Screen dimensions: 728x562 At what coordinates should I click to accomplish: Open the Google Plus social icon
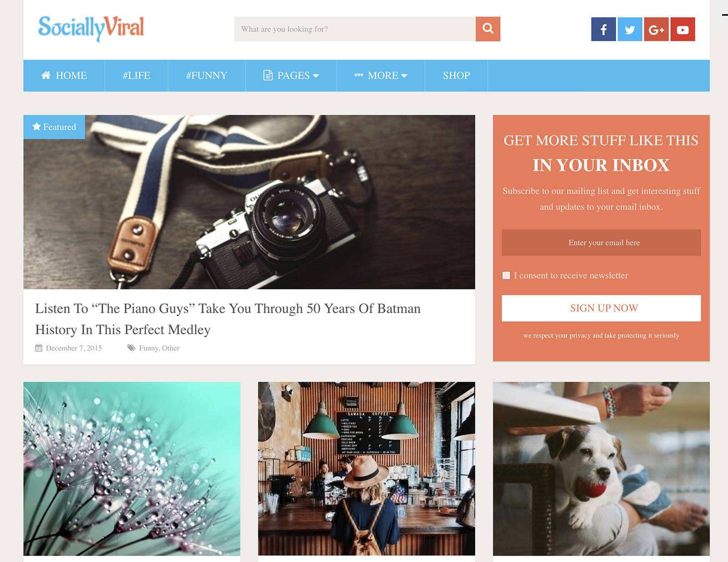(x=656, y=30)
